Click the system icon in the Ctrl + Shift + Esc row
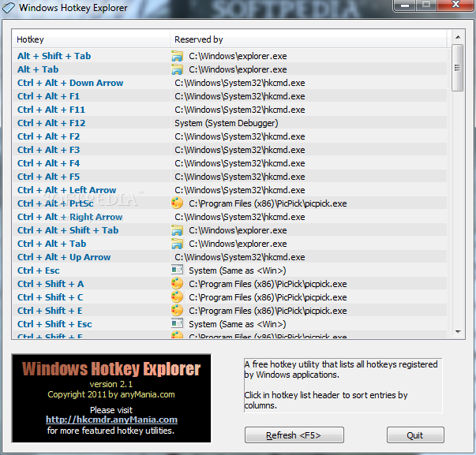 [x=177, y=323]
